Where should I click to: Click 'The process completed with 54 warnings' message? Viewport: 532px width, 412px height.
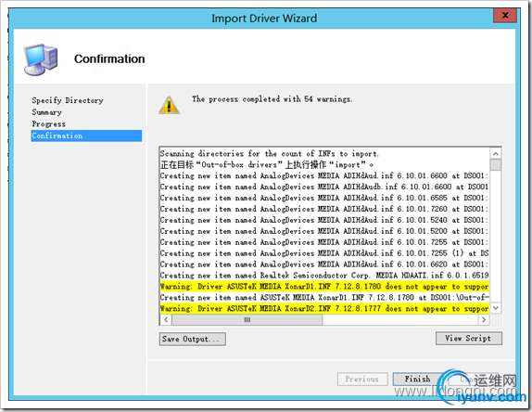point(272,99)
